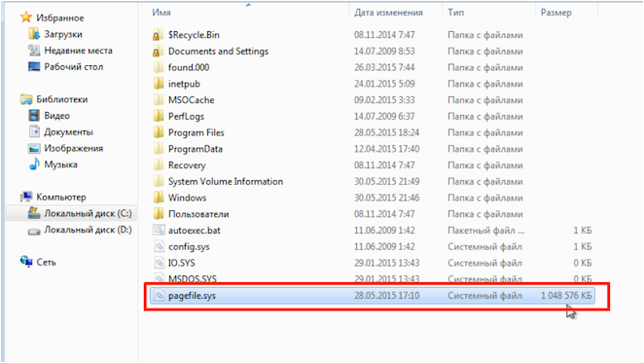Click the found.000 folder icon
The image size is (644, 363).
click(x=159, y=67)
